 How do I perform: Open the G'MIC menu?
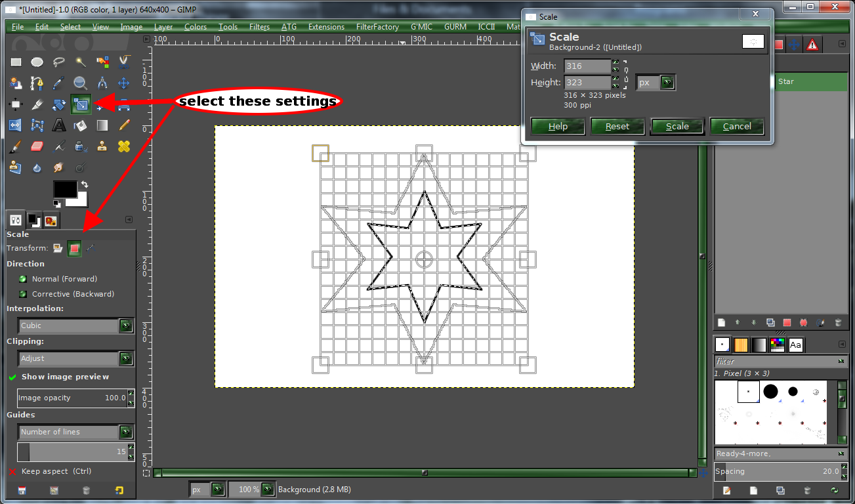pos(421,27)
